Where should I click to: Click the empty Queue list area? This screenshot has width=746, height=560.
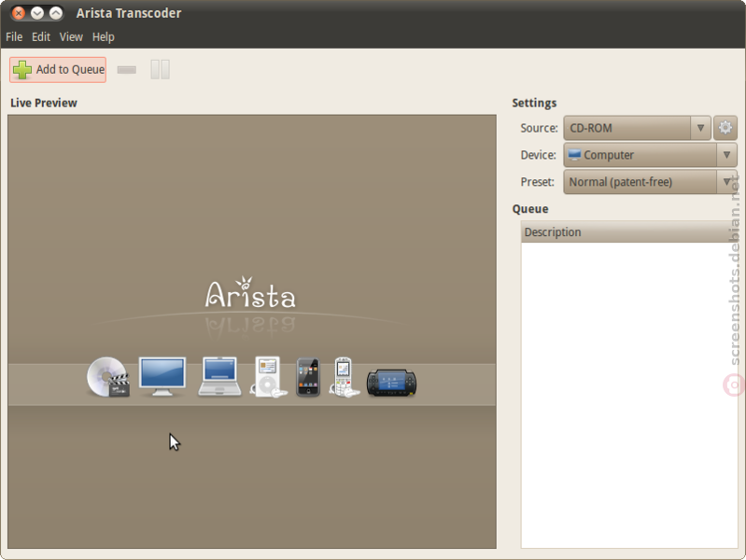[629, 395]
